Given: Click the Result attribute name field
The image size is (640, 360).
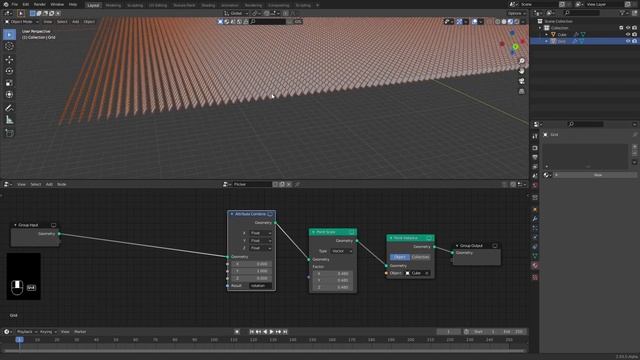Looking at the screenshot, I should 260,286.
